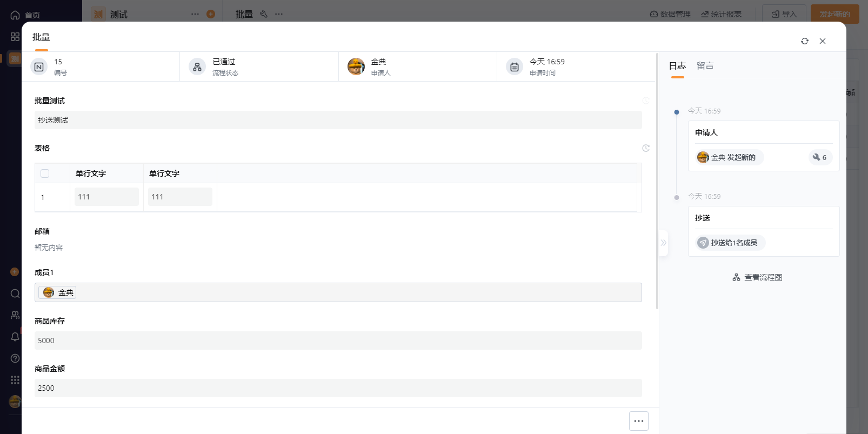
Task: Click the orange 发起新的 button
Action: [835, 14]
